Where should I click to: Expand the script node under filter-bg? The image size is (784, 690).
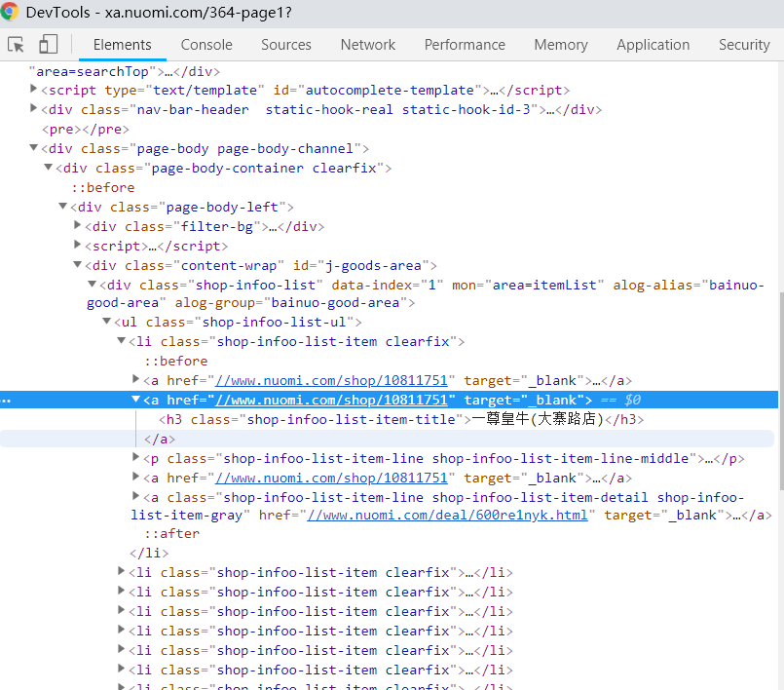(x=77, y=245)
